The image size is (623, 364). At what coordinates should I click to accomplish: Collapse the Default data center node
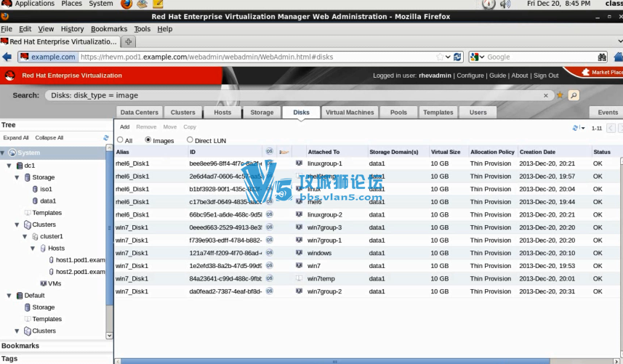[9, 296]
